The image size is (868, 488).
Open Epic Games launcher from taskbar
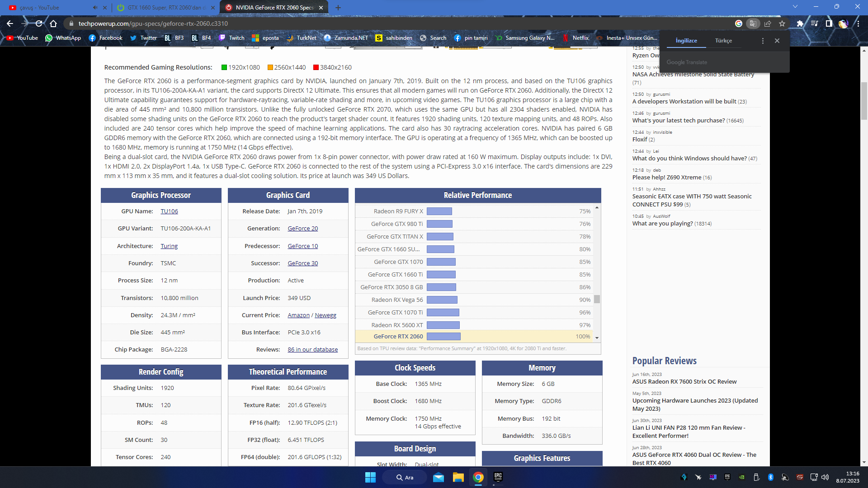498,477
